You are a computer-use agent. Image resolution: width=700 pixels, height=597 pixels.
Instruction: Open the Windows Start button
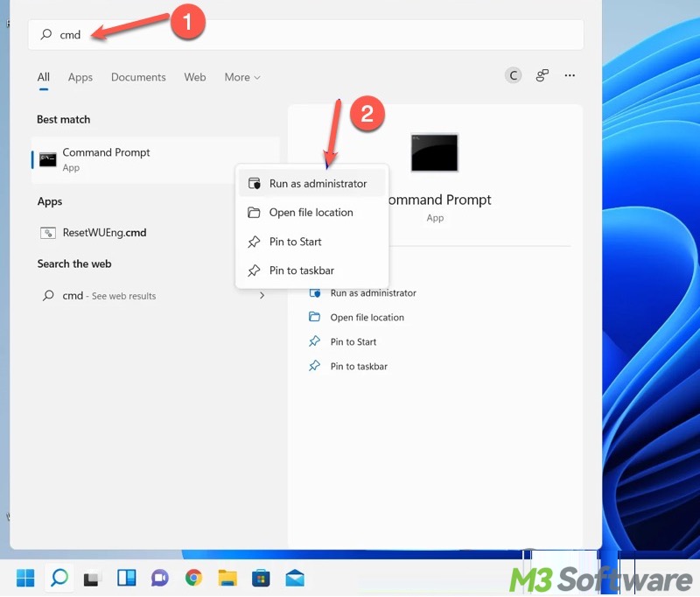[x=25, y=578]
